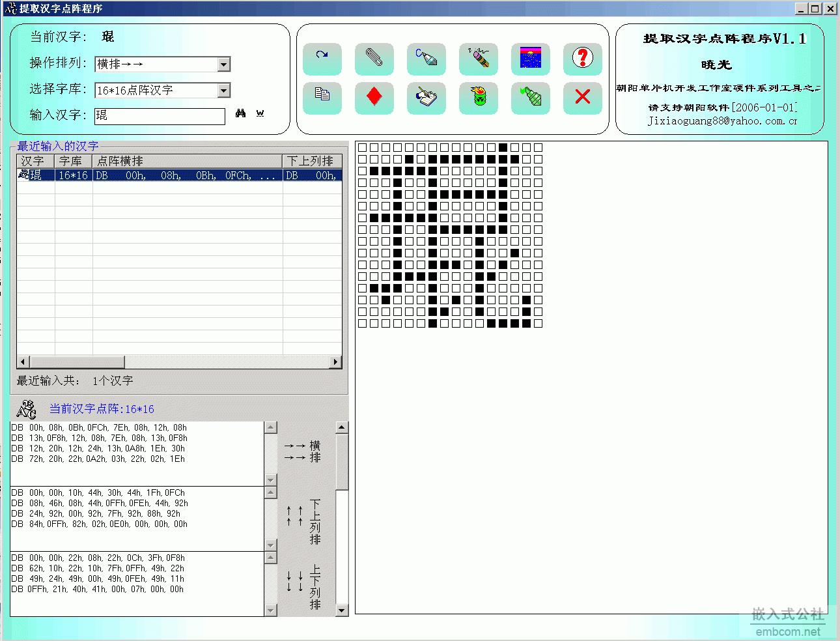Toggle the top-left cell of the dot matrix

tap(363, 148)
